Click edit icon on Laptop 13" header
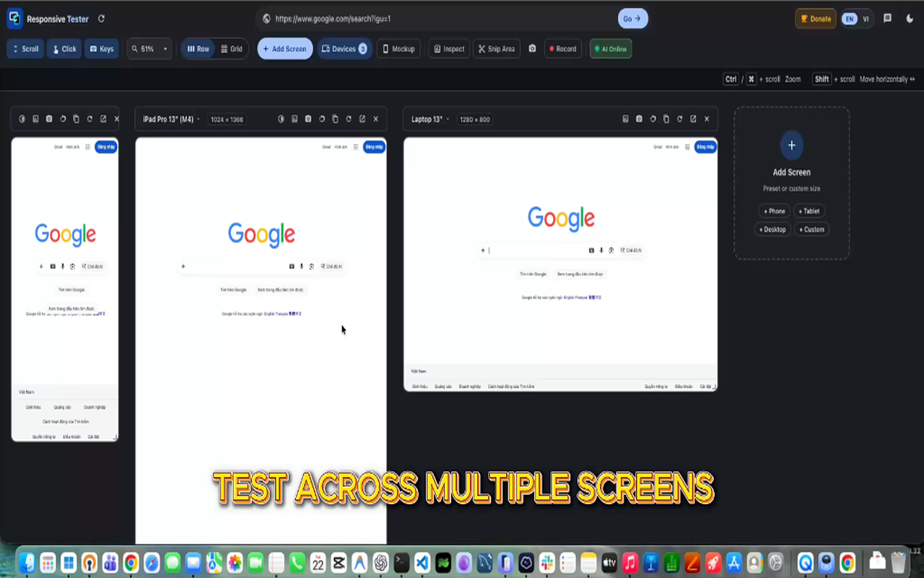The image size is (924, 578). [x=693, y=119]
